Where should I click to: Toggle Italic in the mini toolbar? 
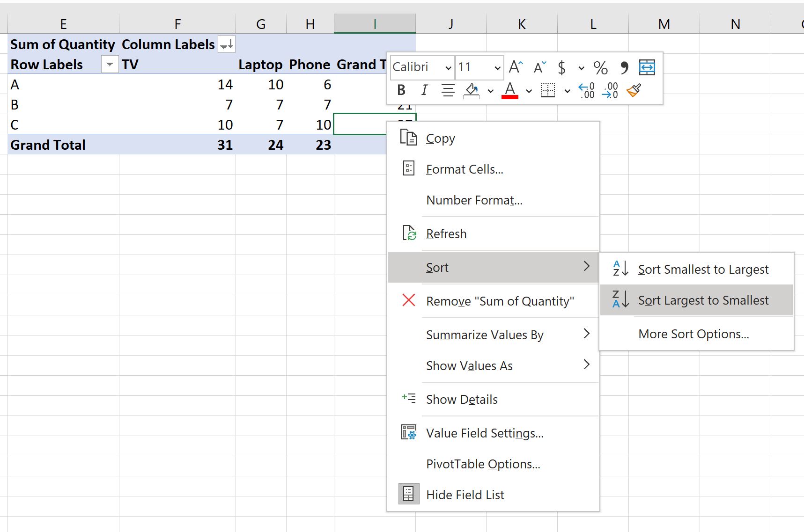424,90
